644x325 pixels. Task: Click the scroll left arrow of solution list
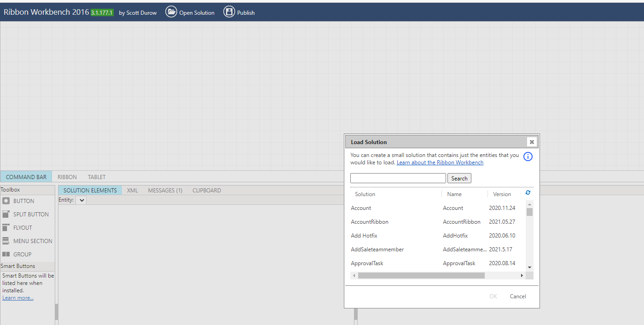(x=354, y=275)
